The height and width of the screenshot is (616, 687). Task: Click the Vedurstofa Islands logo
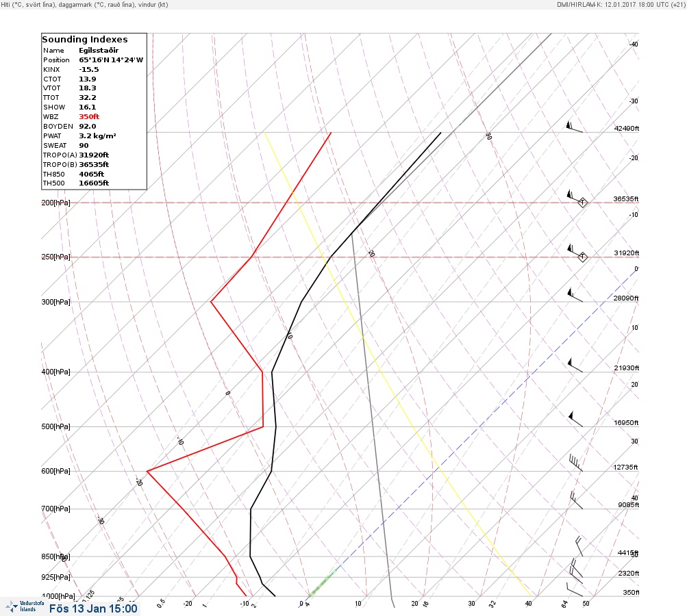(25, 606)
